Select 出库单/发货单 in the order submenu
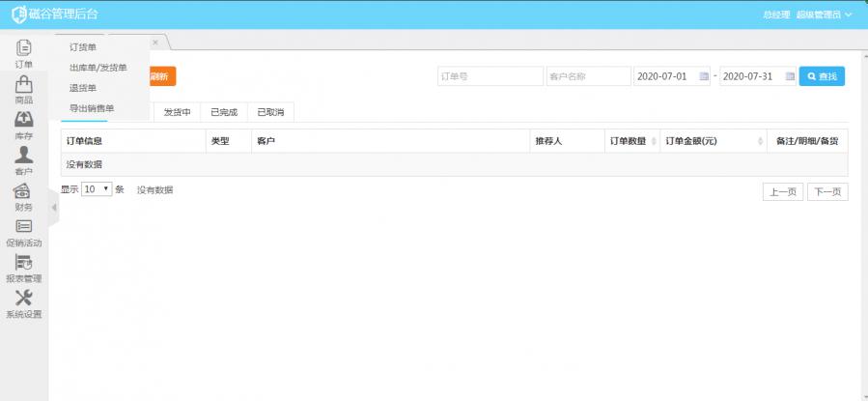The height and width of the screenshot is (401, 868). click(x=98, y=68)
